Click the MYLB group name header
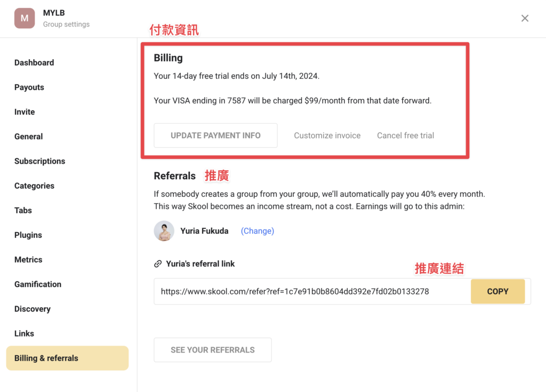 coord(54,13)
